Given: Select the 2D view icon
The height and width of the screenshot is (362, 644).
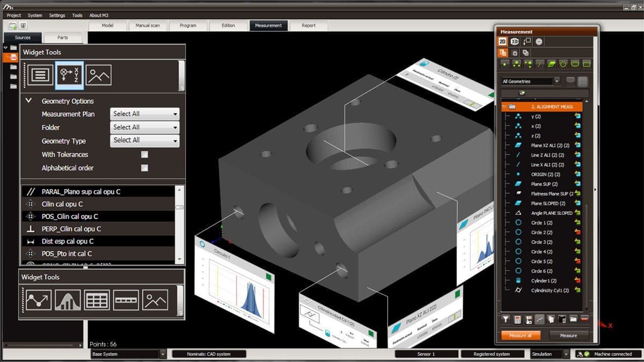Looking at the screenshot, I should 504,41.
